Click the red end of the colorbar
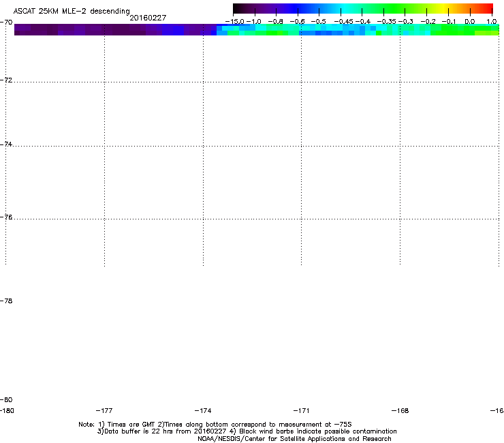504x443 pixels. [487, 8]
